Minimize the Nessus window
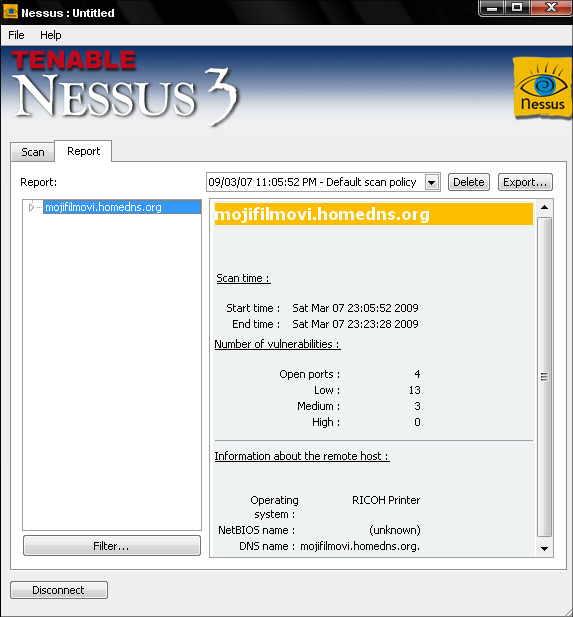Image resolution: width=573 pixels, height=617 pixels. pos(492,8)
